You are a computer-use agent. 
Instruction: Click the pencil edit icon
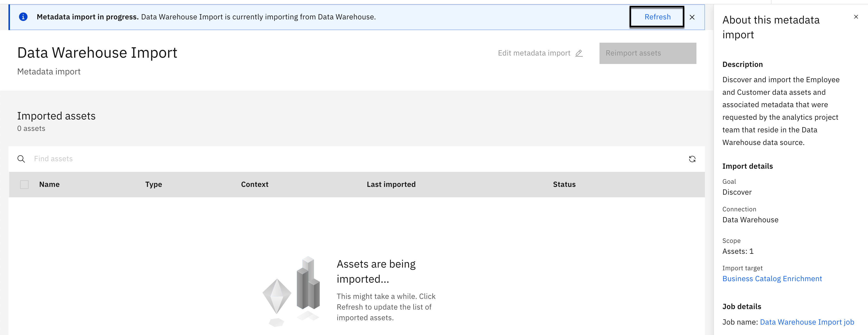tap(579, 53)
